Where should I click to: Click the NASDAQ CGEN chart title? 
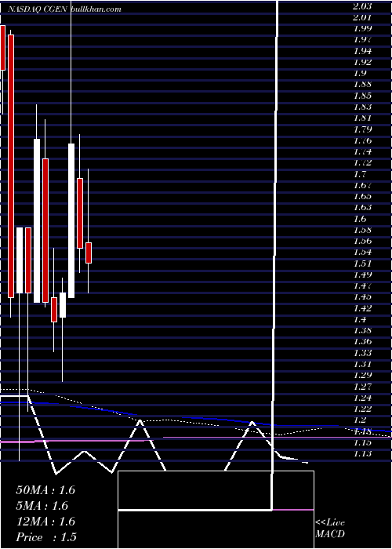pyautogui.click(x=38, y=9)
